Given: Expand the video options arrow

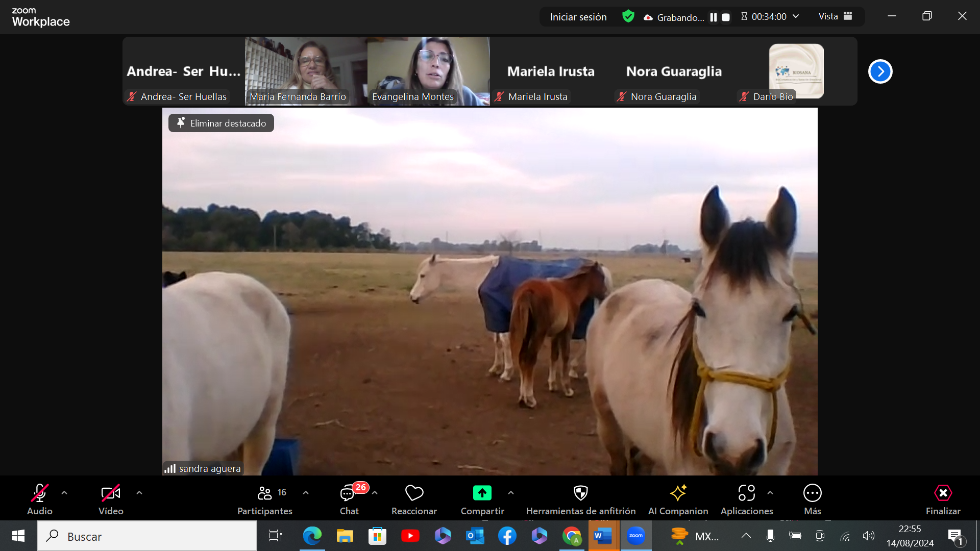Looking at the screenshot, I should tap(139, 493).
